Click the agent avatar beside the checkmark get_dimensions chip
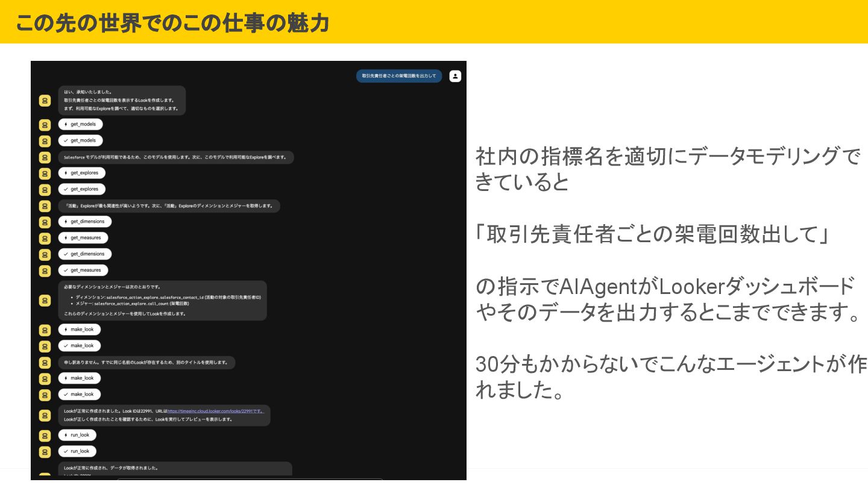 (45, 255)
